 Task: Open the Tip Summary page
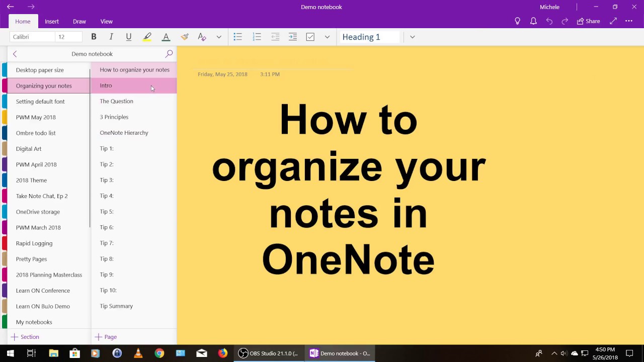(x=134, y=306)
